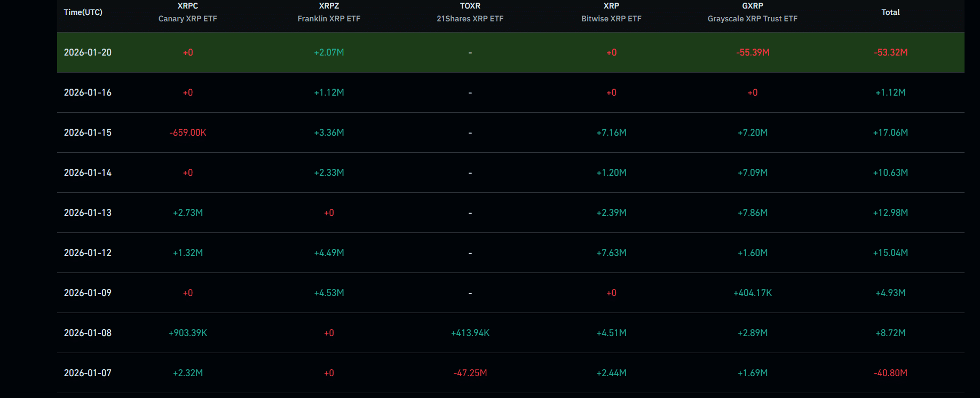Click the -659.00K Canary outflow cell
The image size is (980, 398).
coord(188,132)
